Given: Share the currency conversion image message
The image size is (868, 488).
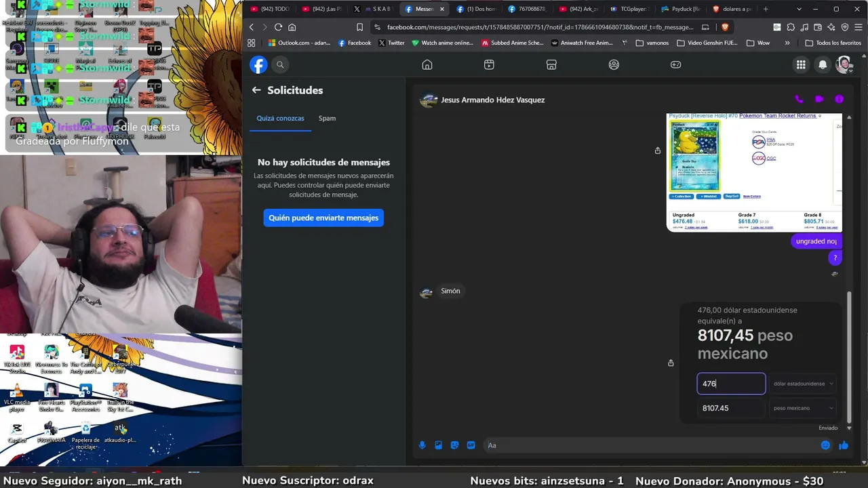Looking at the screenshot, I should tap(671, 363).
